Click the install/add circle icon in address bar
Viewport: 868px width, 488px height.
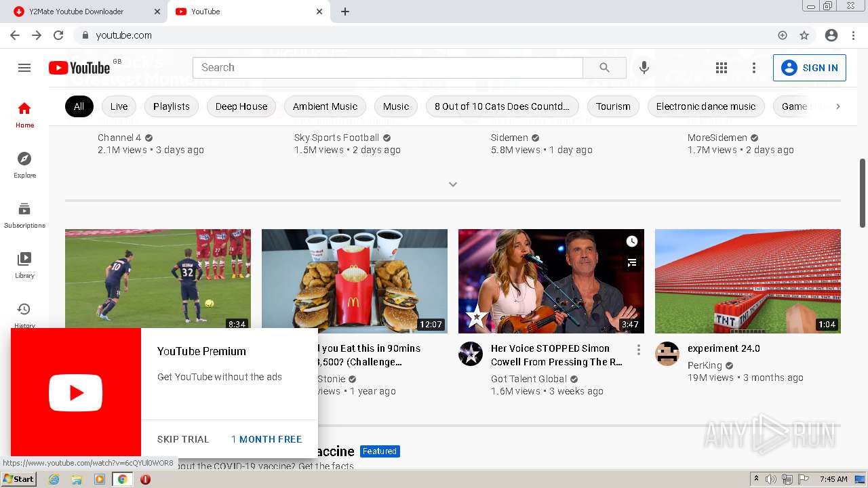783,35
